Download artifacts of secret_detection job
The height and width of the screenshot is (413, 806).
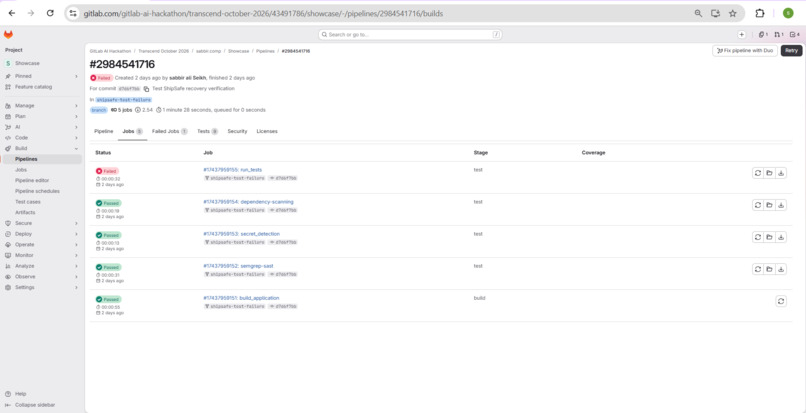[x=781, y=237]
